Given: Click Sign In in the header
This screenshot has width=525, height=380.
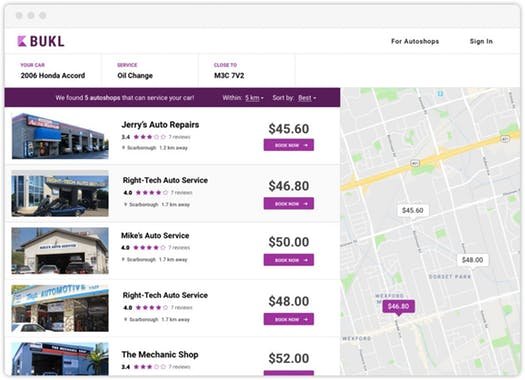Looking at the screenshot, I should [481, 41].
